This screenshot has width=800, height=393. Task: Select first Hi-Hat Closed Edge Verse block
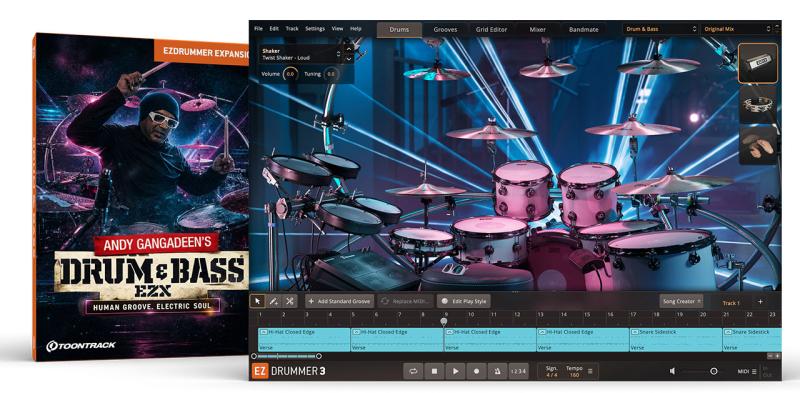pos(304,339)
